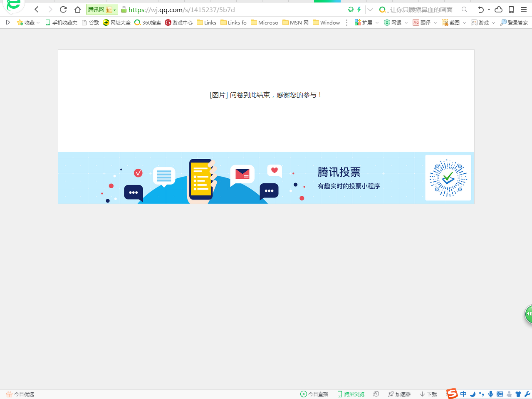Image resolution: width=532 pixels, height=399 pixels.
Task: Expand the address bar history dropdown
Action: [x=370, y=10]
